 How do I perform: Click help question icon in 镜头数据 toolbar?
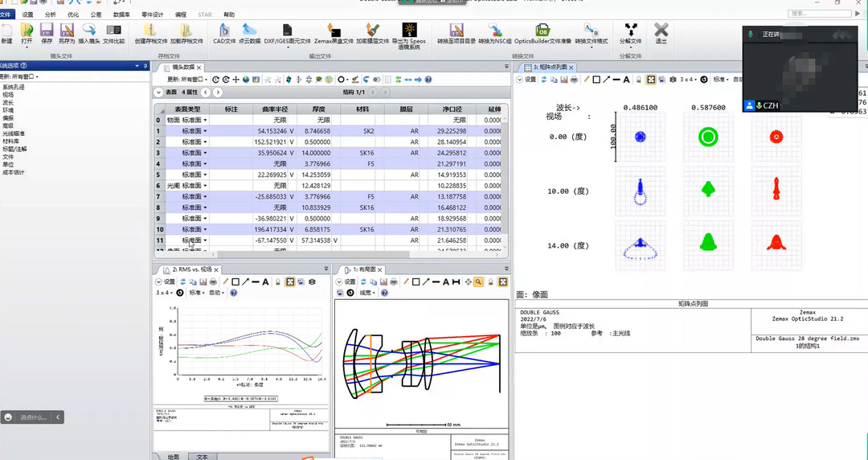coord(428,80)
